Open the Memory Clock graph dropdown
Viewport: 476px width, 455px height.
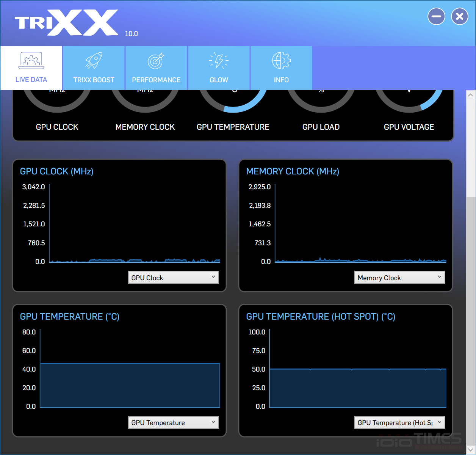pos(400,278)
